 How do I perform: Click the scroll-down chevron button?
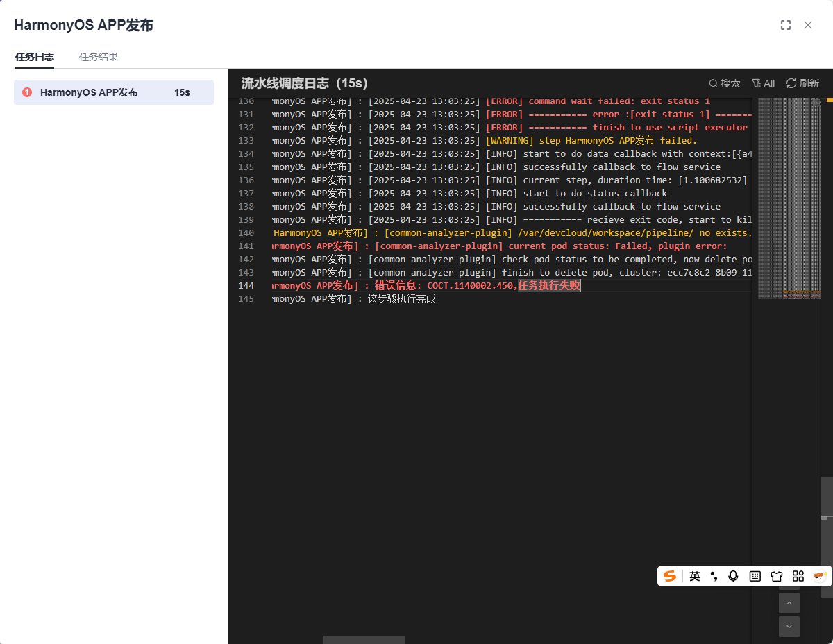pos(789,627)
